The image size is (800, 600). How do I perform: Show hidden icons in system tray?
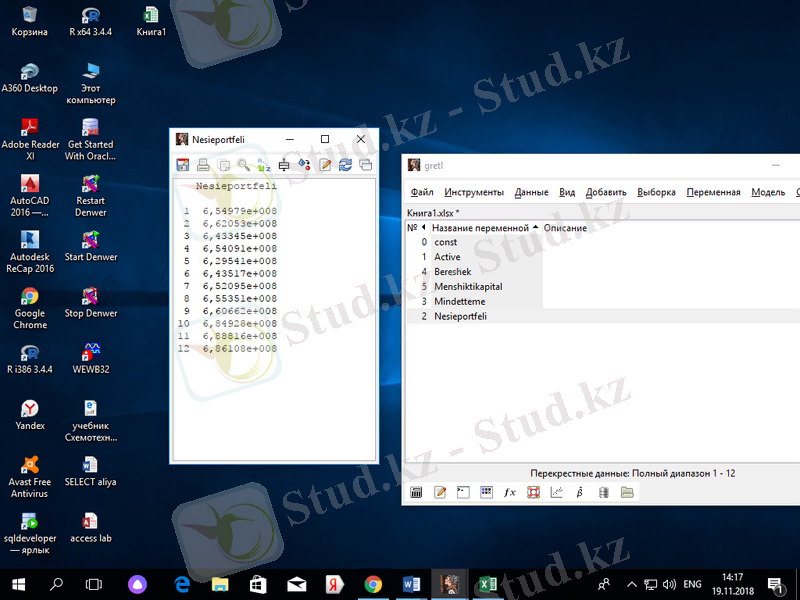pyautogui.click(x=631, y=584)
